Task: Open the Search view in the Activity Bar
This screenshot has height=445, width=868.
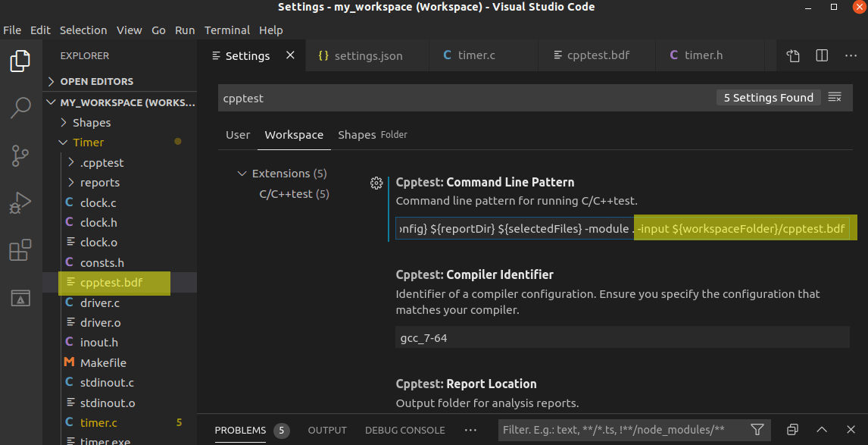Action: pyautogui.click(x=20, y=108)
